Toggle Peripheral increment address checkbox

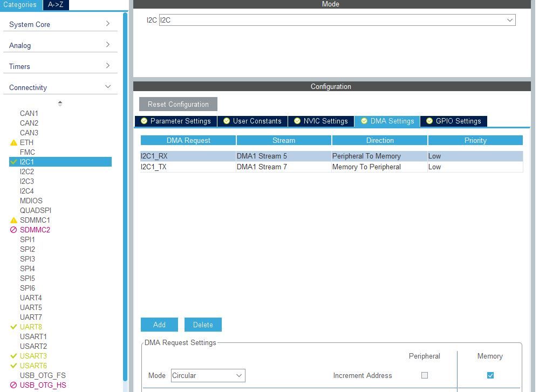pos(425,375)
